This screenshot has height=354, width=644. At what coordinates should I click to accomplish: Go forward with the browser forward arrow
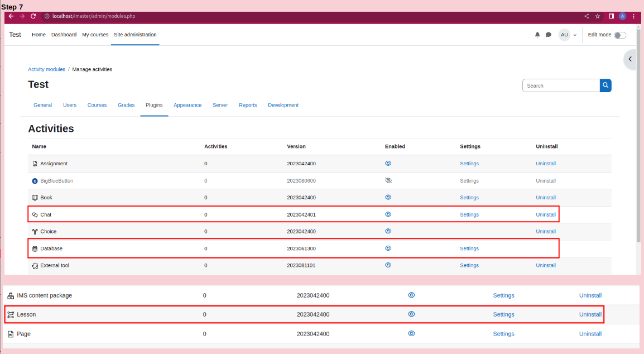(22, 16)
